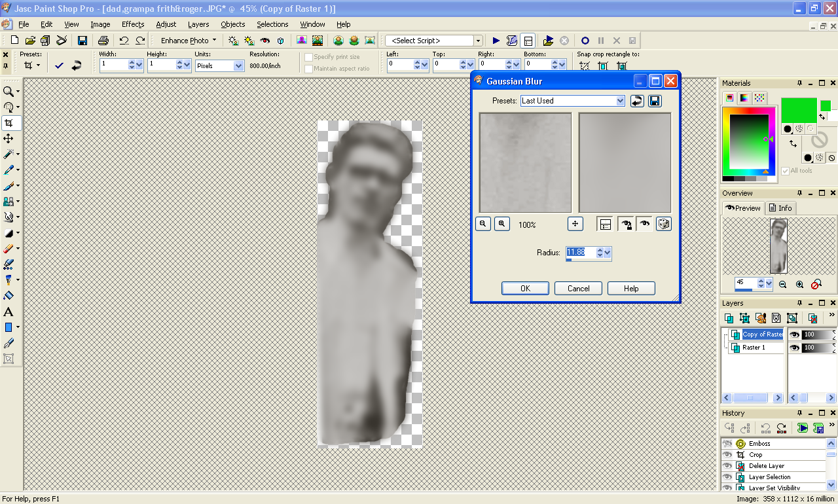The width and height of the screenshot is (838, 504).
Task: Open the Presets dropdown in Gaussian Blur
Action: pyautogui.click(x=620, y=101)
